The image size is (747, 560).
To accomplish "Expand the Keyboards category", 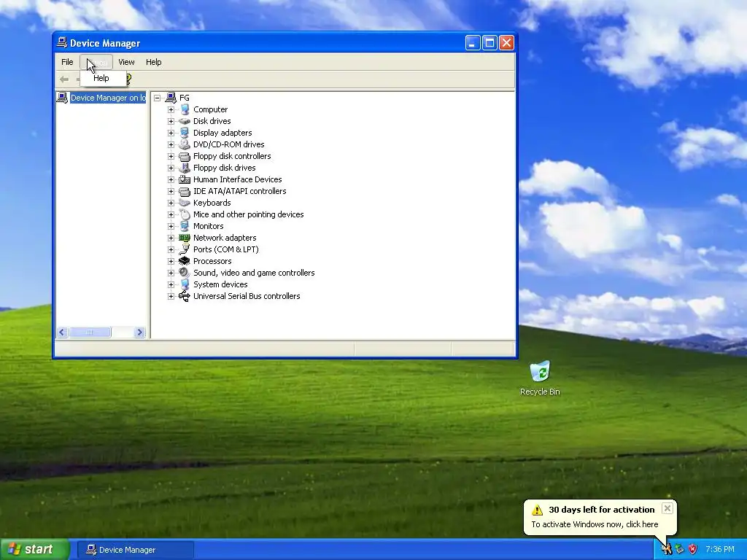I will tap(171, 203).
